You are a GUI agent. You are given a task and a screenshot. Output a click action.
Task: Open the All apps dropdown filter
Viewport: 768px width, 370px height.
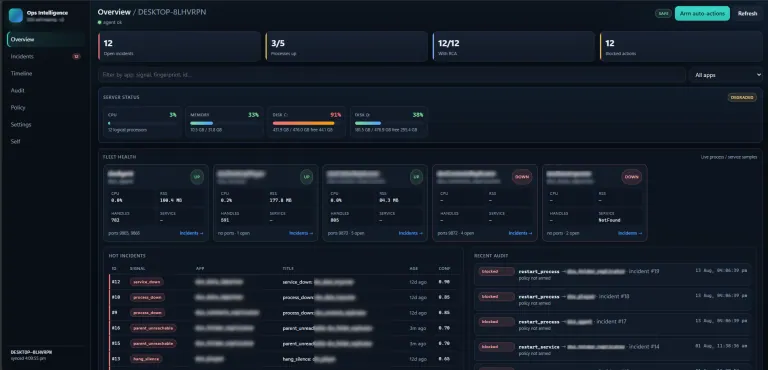click(726, 75)
